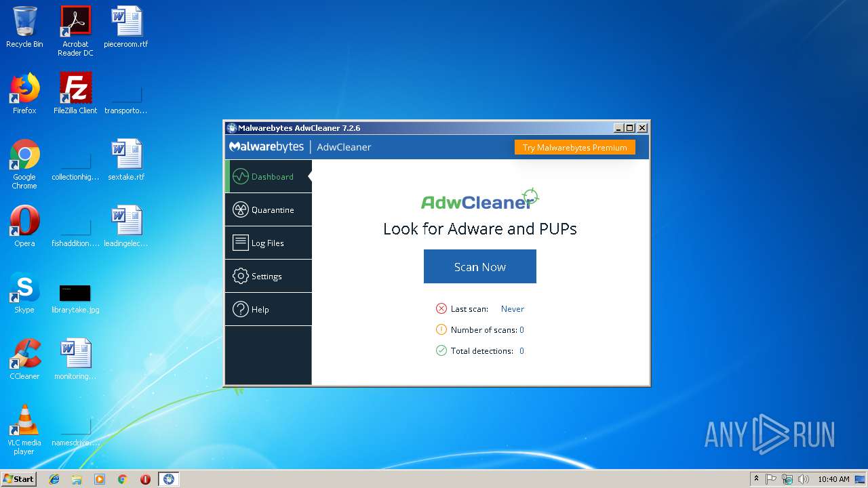The image size is (868, 488).
Task: Select the CCleaner desktop shortcut
Action: 24,359
